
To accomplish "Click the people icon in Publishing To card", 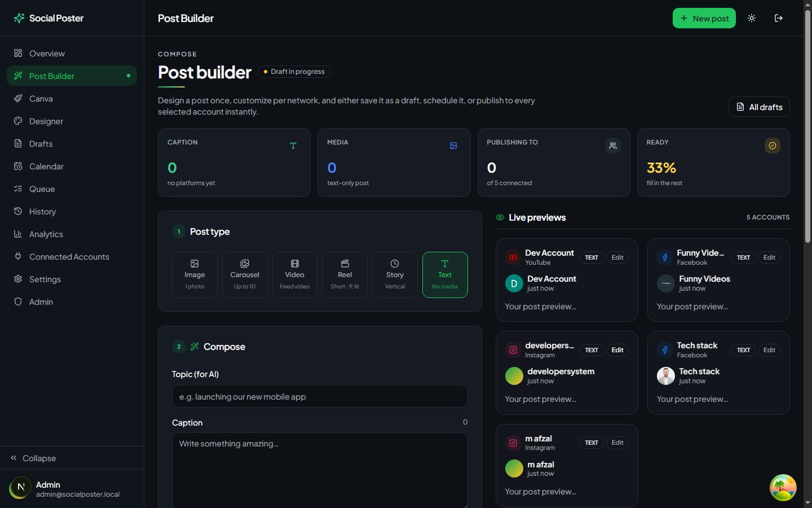I will pos(613,146).
